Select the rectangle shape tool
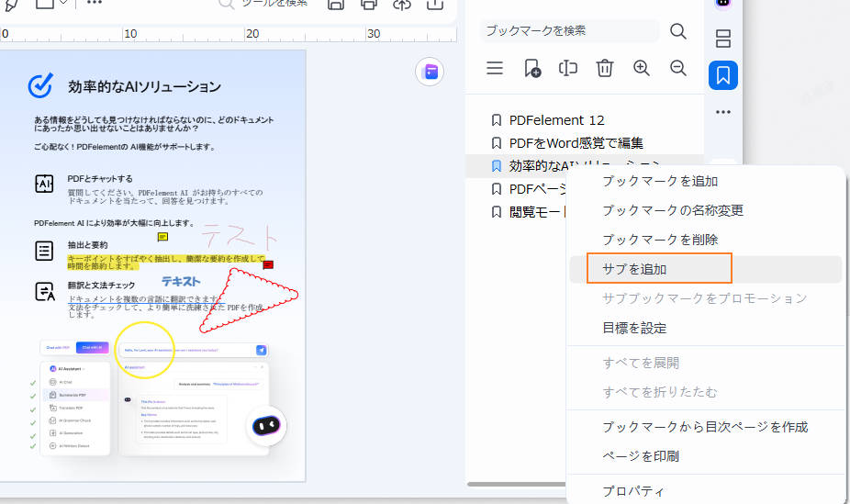 tap(44, 4)
